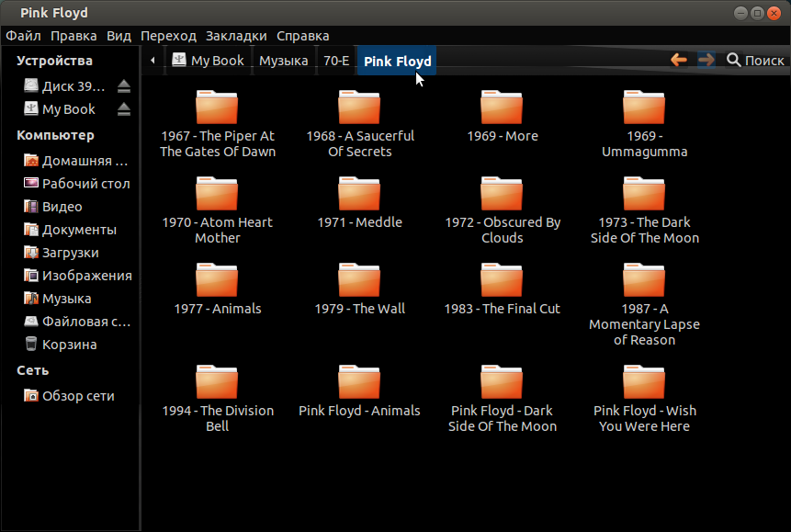Select the 1969 - More folder icon

coord(502,107)
